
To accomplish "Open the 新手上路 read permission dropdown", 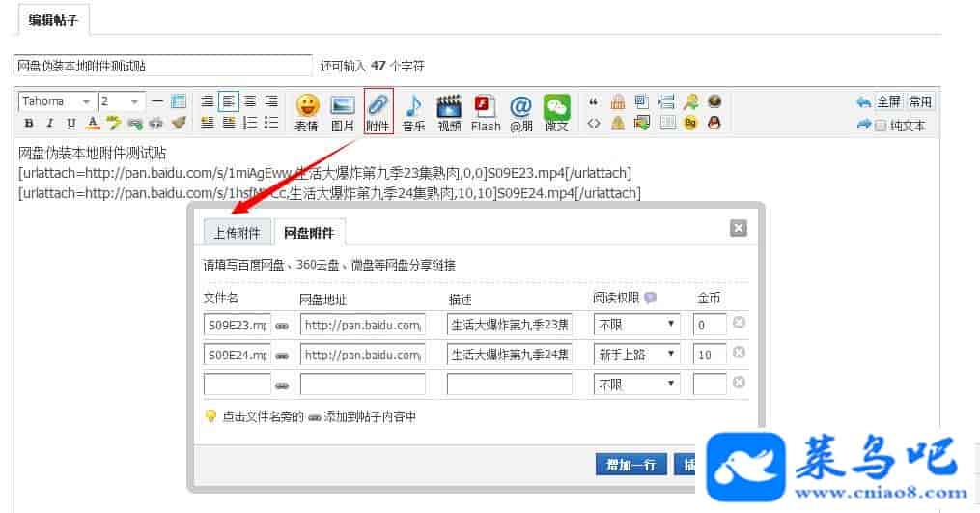I will pyautogui.click(x=636, y=355).
